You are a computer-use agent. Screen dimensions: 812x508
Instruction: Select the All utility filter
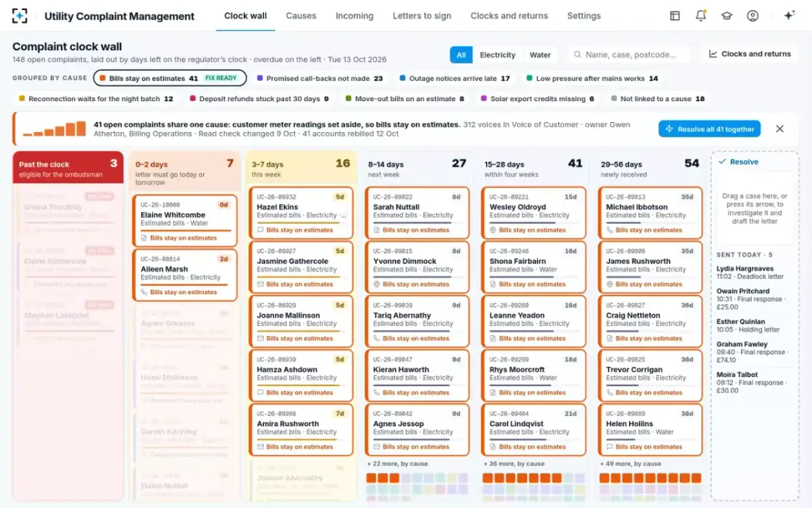click(461, 55)
